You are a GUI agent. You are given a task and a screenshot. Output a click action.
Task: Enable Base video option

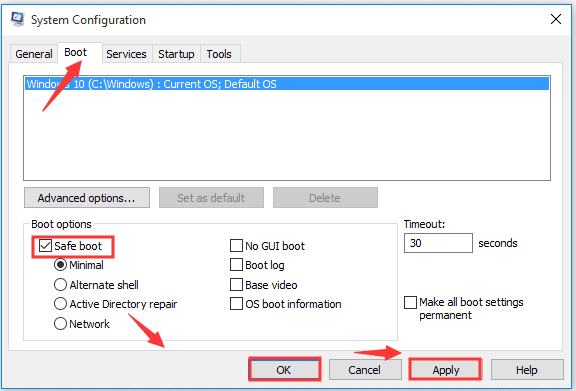coord(236,285)
